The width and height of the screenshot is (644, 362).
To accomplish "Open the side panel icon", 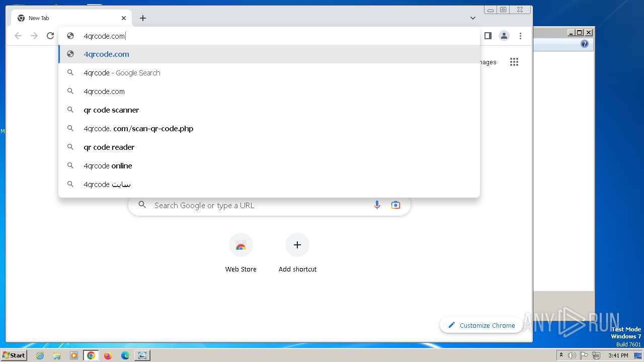I will coord(488,36).
